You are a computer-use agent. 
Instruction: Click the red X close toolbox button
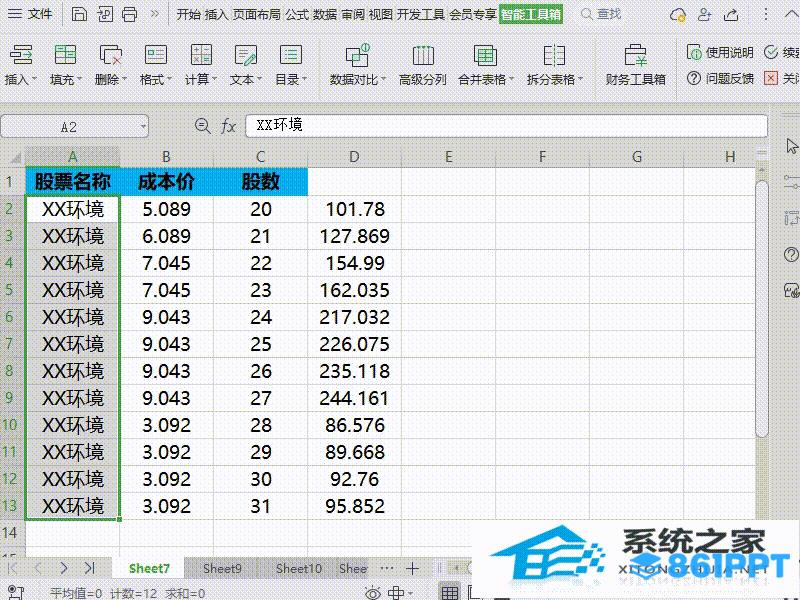pos(781,78)
